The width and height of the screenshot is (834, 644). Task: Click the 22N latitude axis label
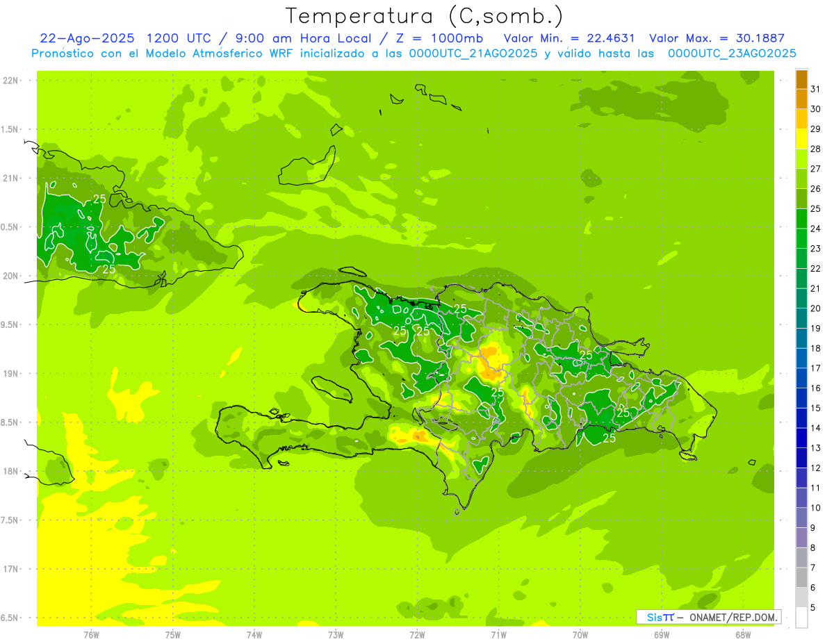point(10,81)
